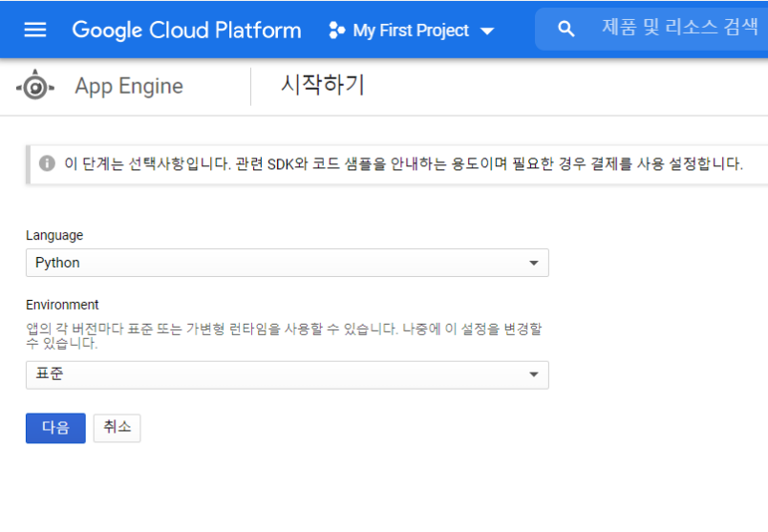Click the Environment description text about runtimes
This screenshot has height=532, width=768.
pyautogui.click(x=284, y=335)
